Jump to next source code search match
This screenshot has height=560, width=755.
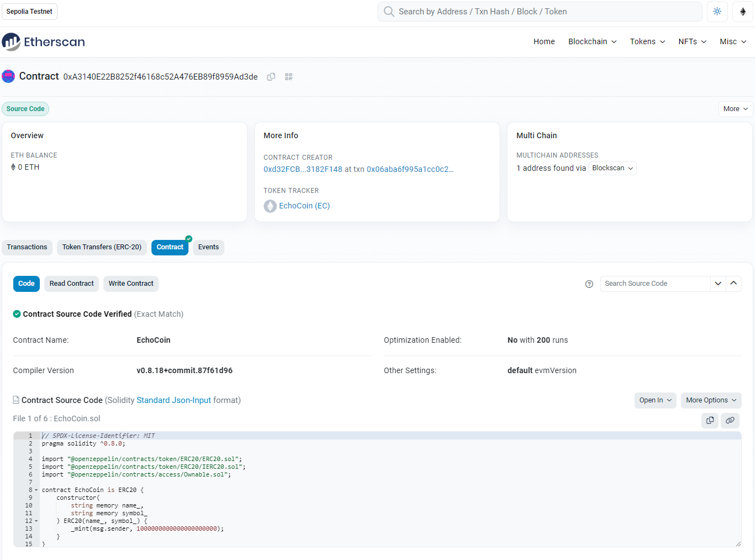tap(718, 284)
